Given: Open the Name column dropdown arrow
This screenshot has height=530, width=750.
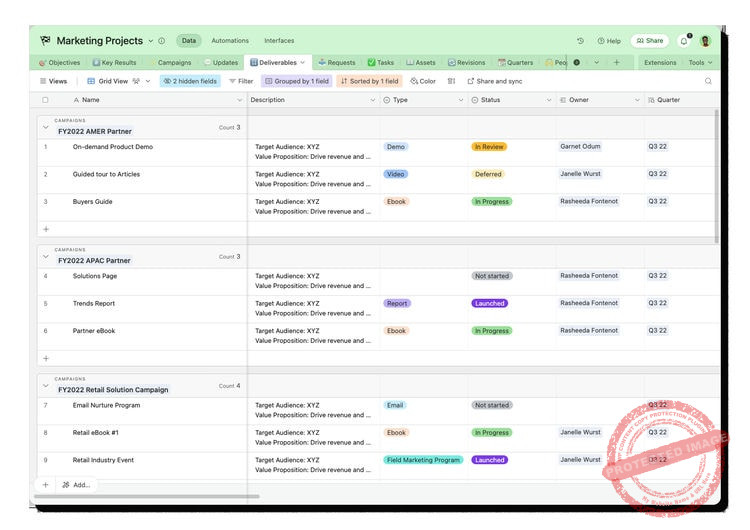Looking at the screenshot, I should [x=239, y=100].
